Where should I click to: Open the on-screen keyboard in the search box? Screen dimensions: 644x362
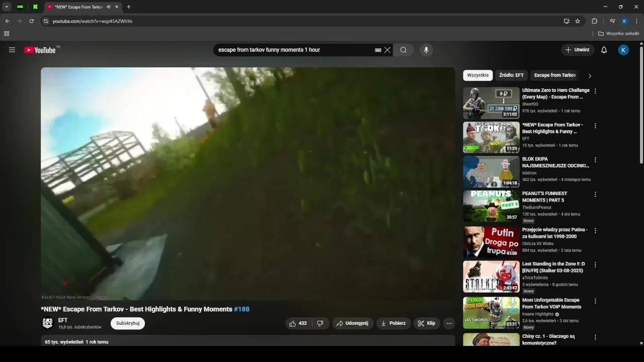coord(378,50)
